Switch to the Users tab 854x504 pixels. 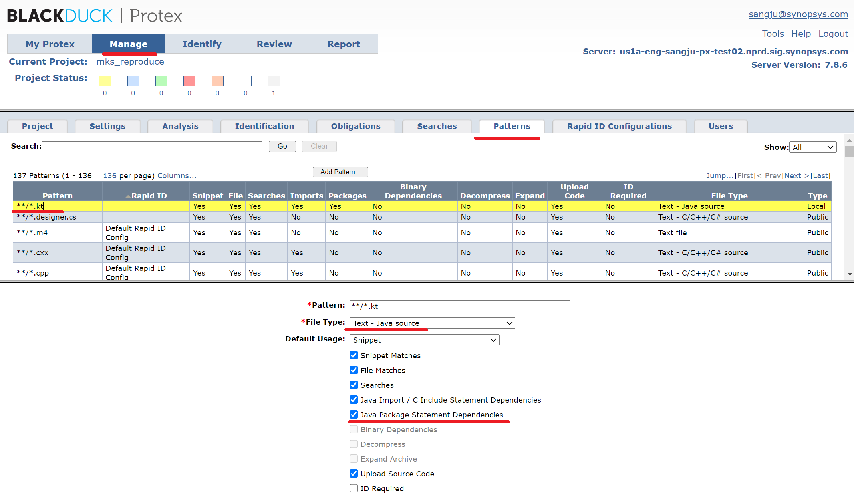pyautogui.click(x=720, y=126)
